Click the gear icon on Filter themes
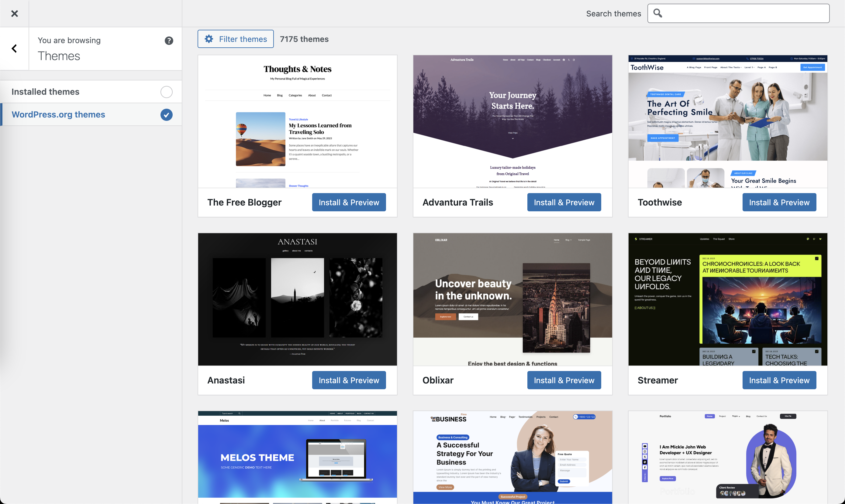Screen dimensions: 845x504 pos(209,39)
